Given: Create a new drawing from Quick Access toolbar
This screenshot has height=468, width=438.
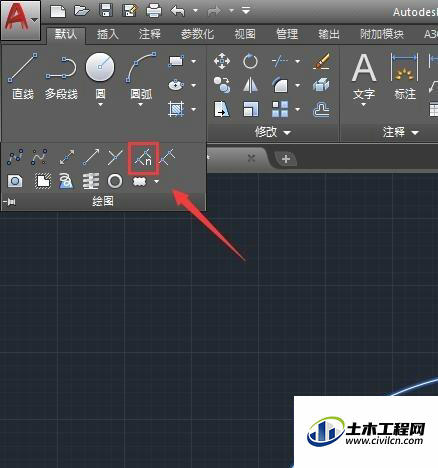Looking at the screenshot, I should click(58, 11).
